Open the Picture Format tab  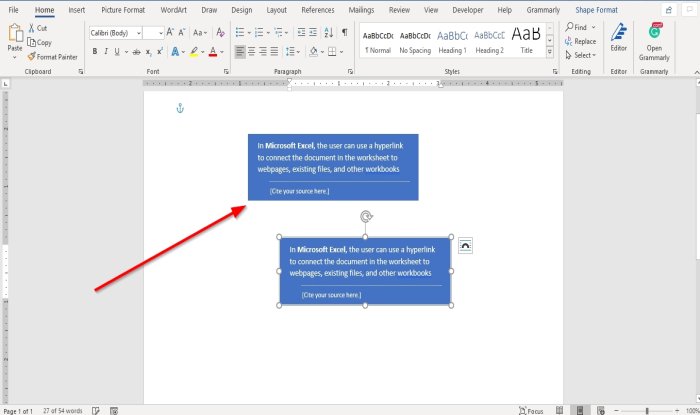pyautogui.click(x=124, y=10)
